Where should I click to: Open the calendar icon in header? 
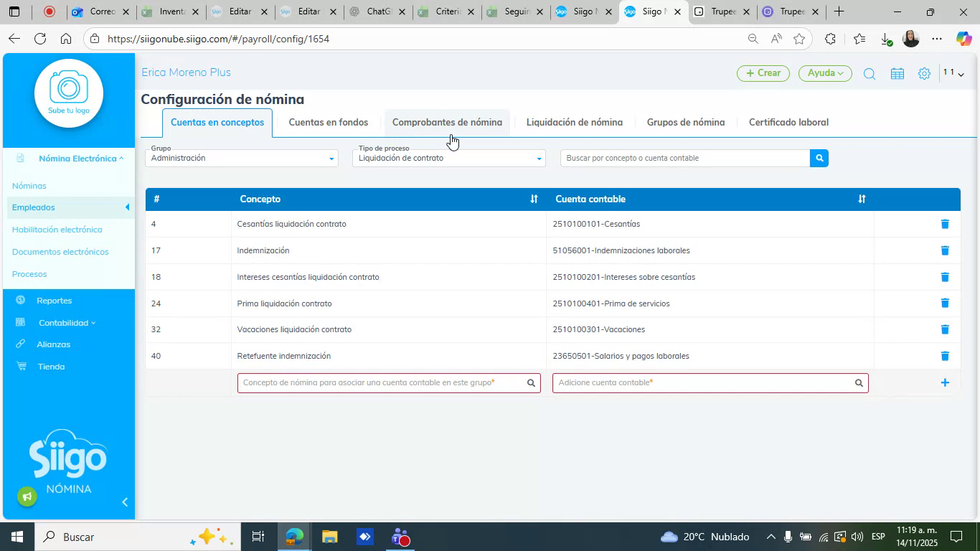point(897,73)
